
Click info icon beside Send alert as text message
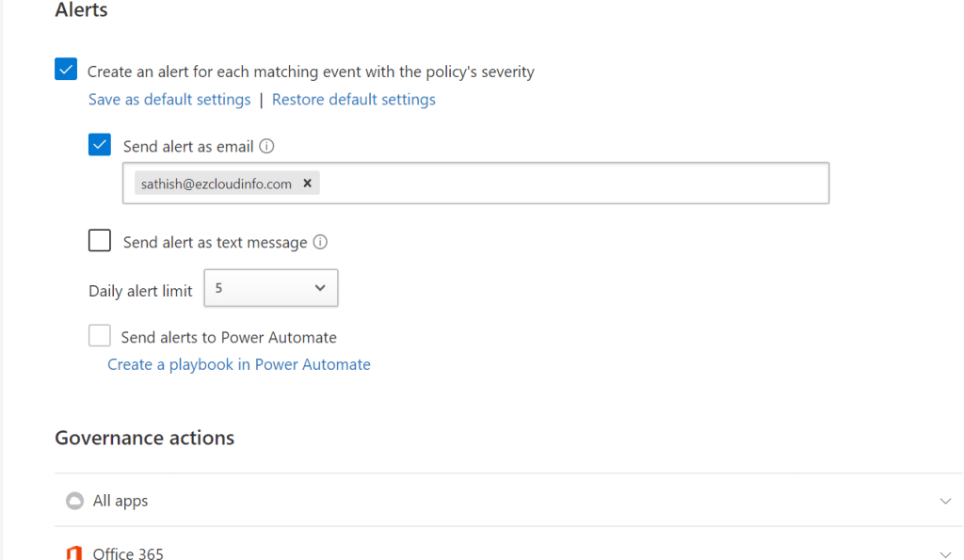click(x=320, y=242)
